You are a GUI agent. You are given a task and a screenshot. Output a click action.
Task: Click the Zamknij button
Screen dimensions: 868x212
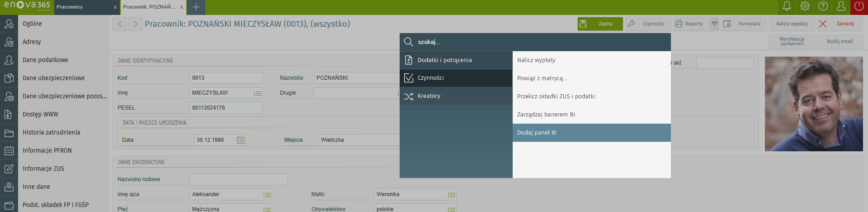[x=840, y=24]
